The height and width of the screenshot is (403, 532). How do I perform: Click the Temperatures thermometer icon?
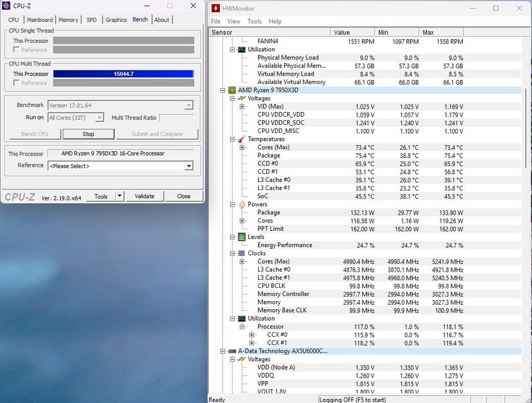click(242, 139)
